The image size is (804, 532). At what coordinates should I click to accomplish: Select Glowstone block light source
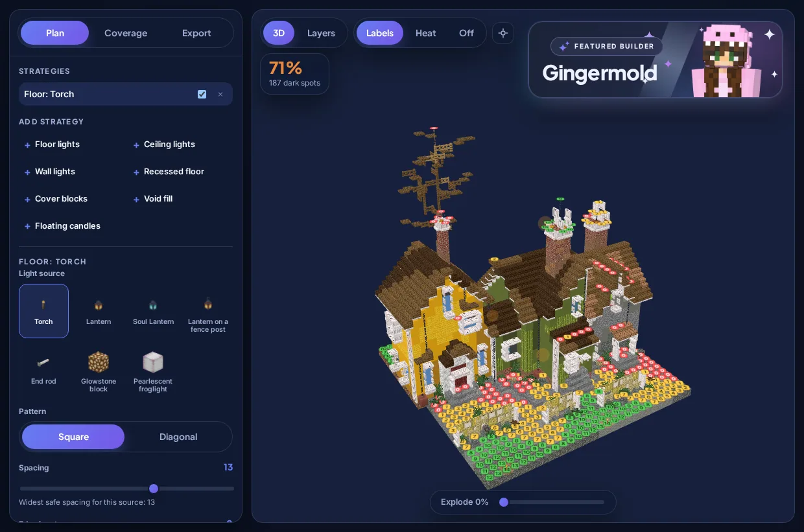click(x=99, y=371)
